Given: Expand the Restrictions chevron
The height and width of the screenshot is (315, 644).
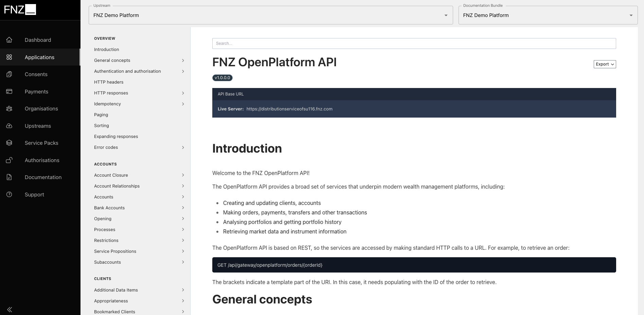Looking at the screenshot, I should [x=183, y=240].
